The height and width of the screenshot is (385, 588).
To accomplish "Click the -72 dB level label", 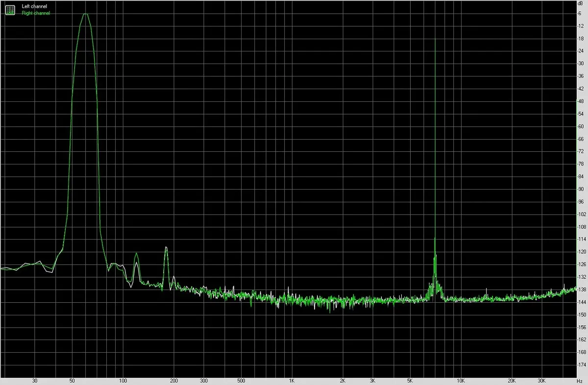I will pyautogui.click(x=581, y=151).
